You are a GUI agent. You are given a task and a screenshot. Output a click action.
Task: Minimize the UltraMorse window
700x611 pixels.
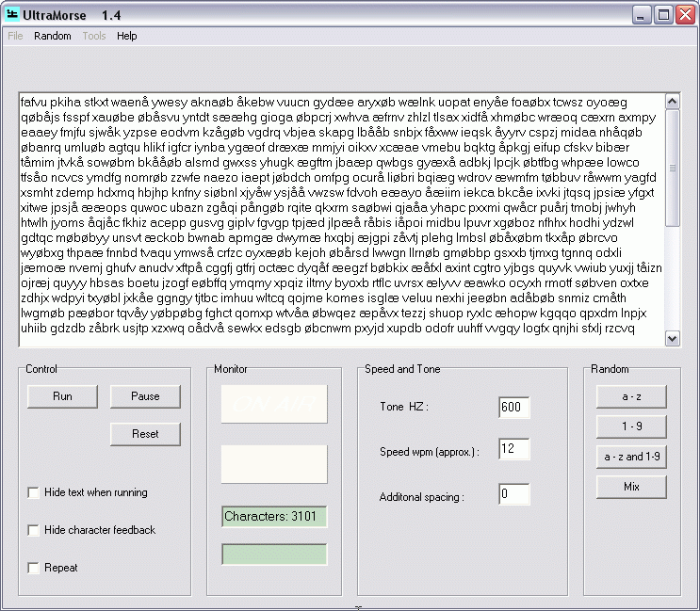coord(641,15)
